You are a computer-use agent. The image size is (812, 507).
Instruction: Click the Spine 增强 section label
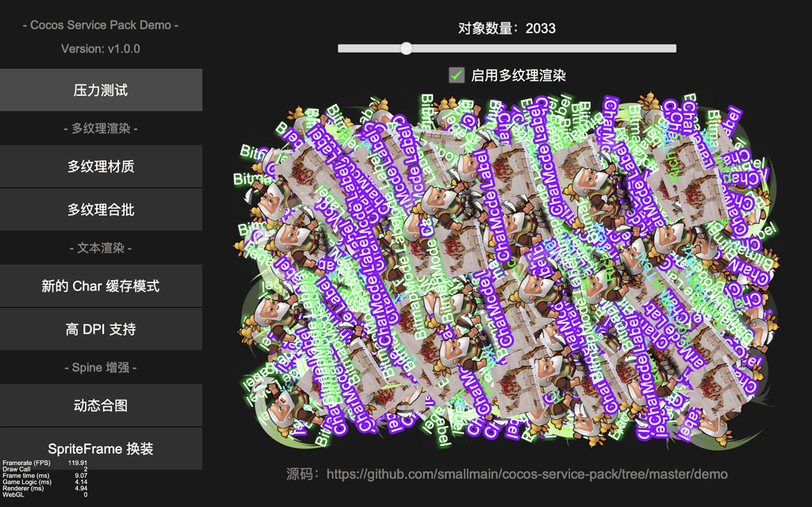(101, 367)
